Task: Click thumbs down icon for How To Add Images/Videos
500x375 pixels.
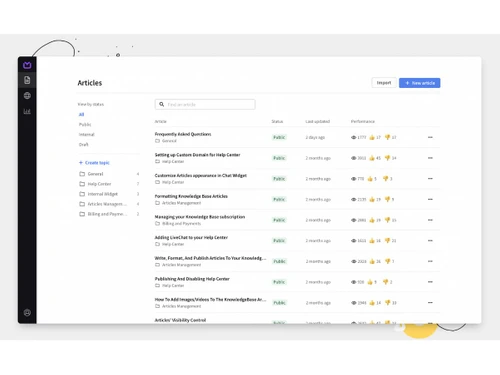Action: coord(387,302)
